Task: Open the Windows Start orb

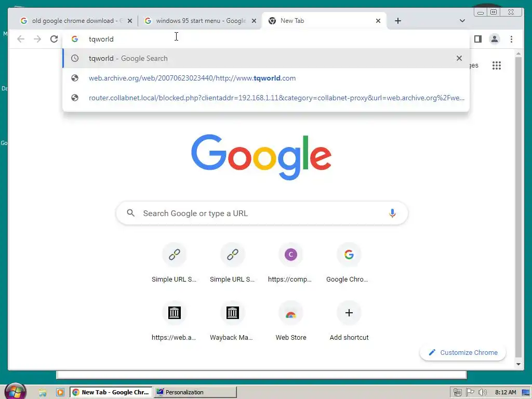Action: [x=16, y=392]
